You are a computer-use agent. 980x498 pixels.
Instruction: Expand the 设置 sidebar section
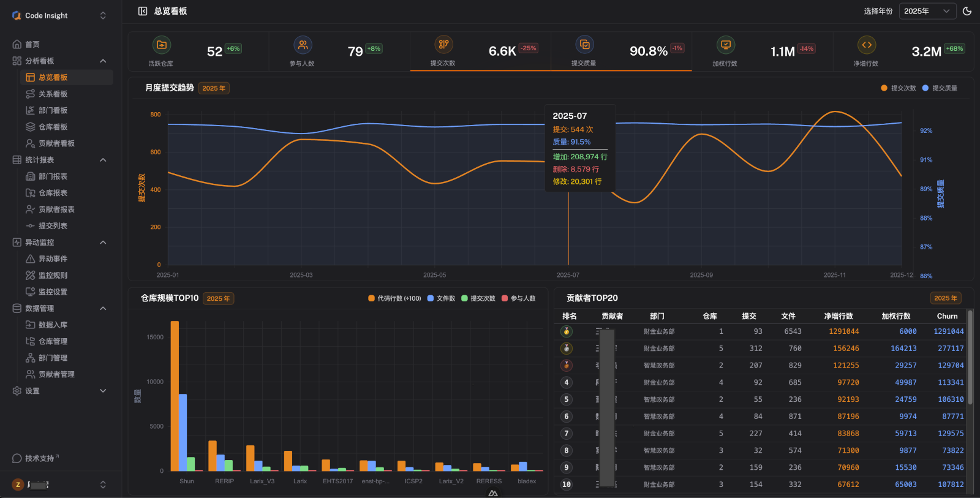[103, 391]
